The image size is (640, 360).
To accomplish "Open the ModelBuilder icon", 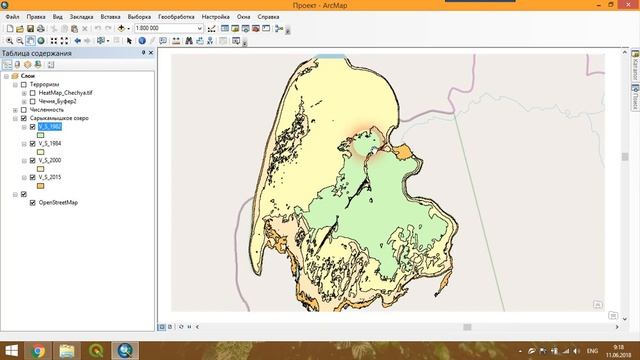I will (x=279, y=29).
